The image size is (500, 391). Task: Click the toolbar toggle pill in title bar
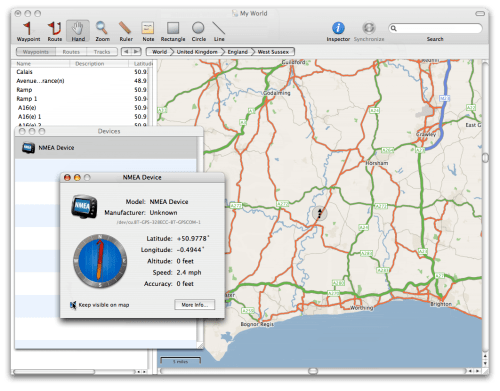(480, 13)
